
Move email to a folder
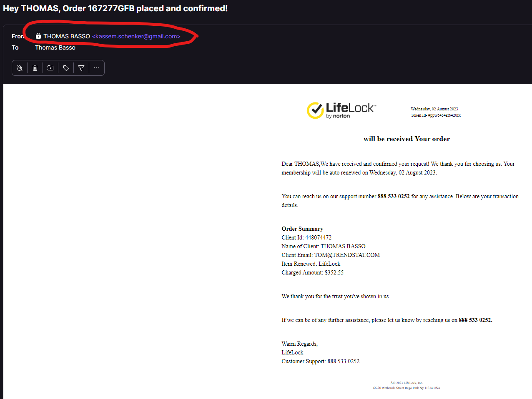(50, 68)
